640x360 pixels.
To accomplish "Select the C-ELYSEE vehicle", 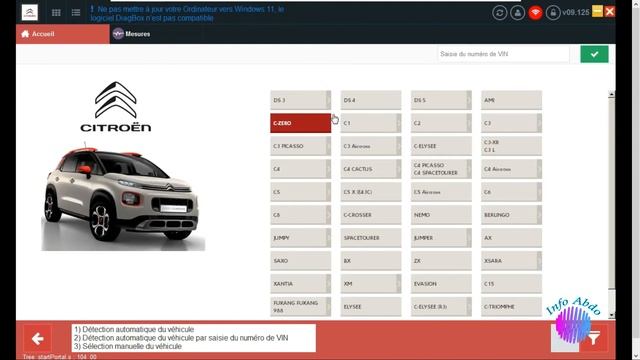I will tap(441, 146).
